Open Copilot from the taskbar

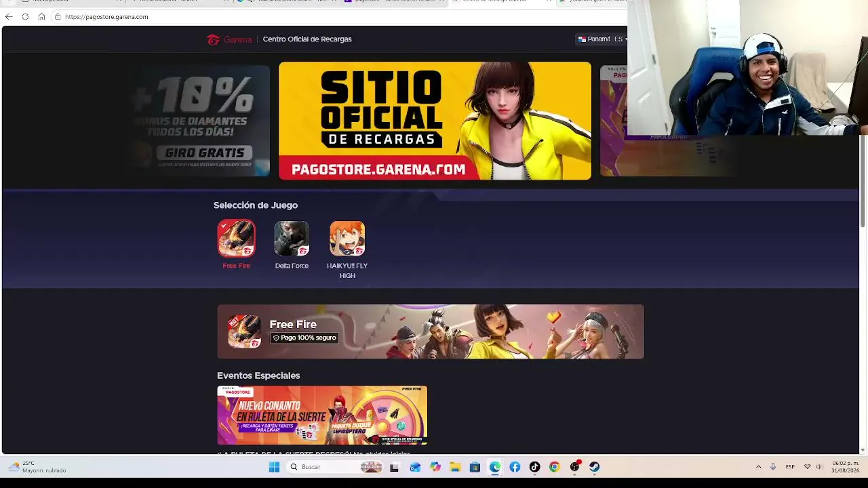tap(435, 467)
